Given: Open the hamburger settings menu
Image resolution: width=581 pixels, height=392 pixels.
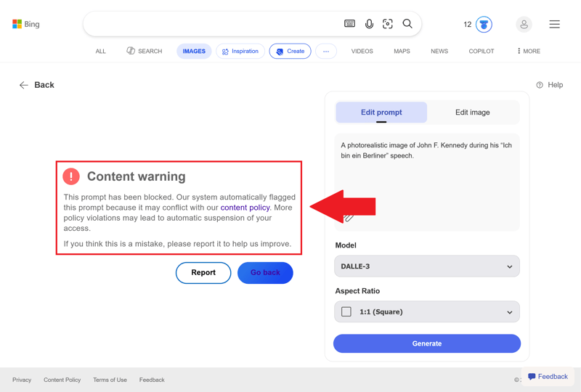Looking at the screenshot, I should 554,25.
